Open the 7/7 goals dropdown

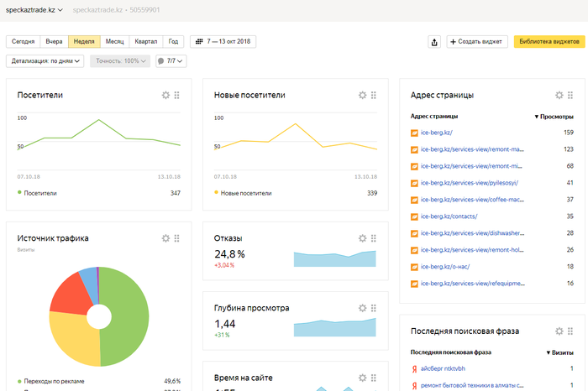[171, 61]
